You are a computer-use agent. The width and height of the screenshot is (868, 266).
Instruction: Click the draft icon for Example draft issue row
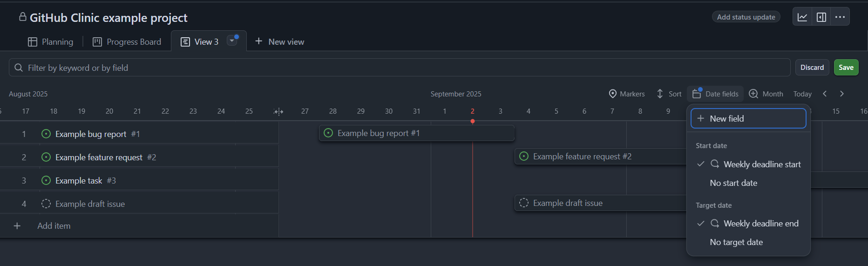46,204
